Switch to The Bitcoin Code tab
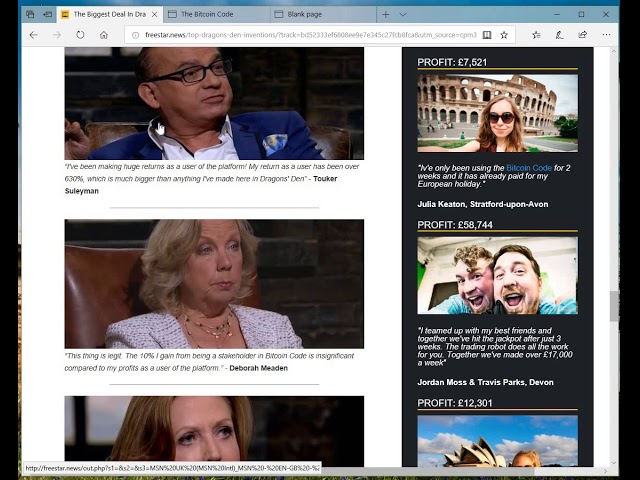 pyautogui.click(x=217, y=14)
